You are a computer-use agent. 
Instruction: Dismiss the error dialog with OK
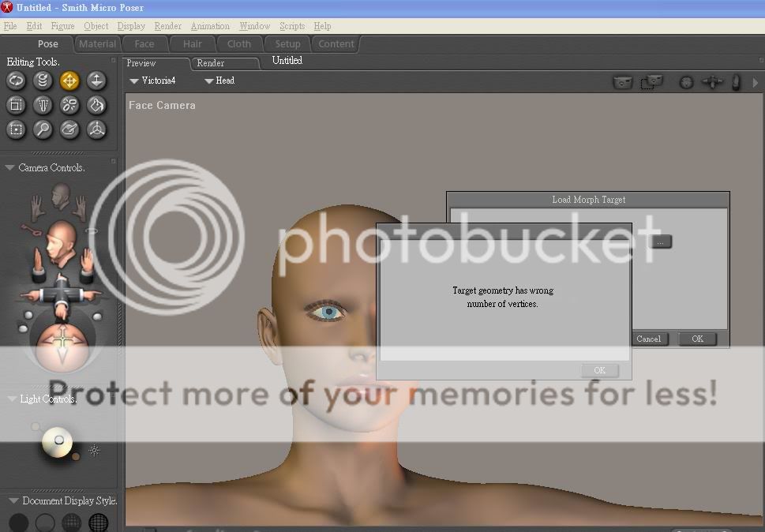pos(599,370)
